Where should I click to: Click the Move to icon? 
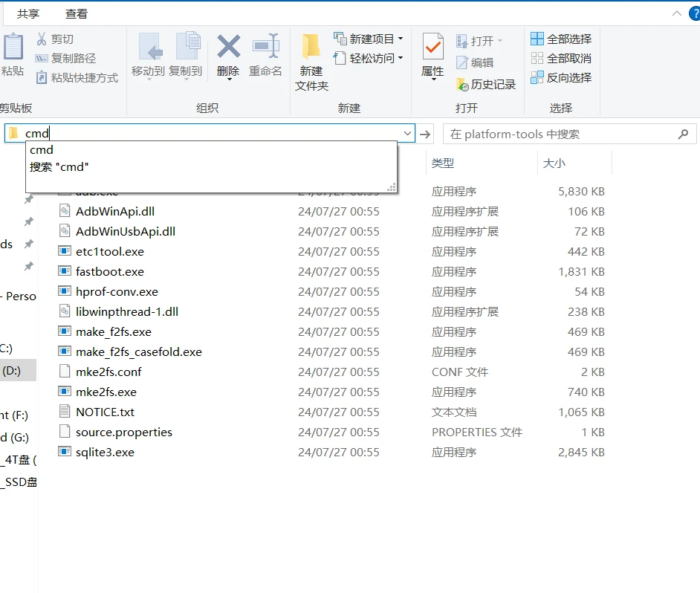(149, 47)
